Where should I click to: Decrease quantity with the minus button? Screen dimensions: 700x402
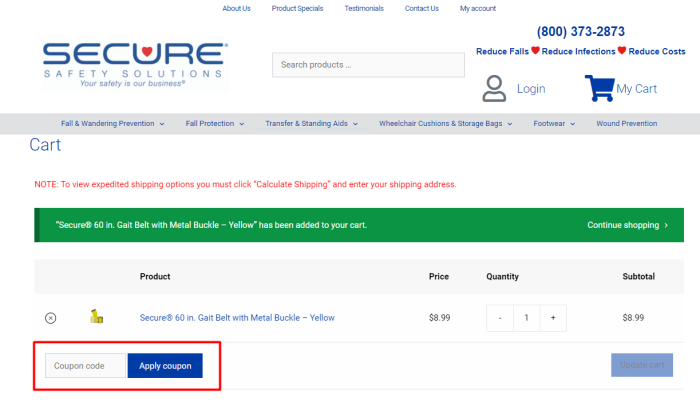pyautogui.click(x=500, y=318)
